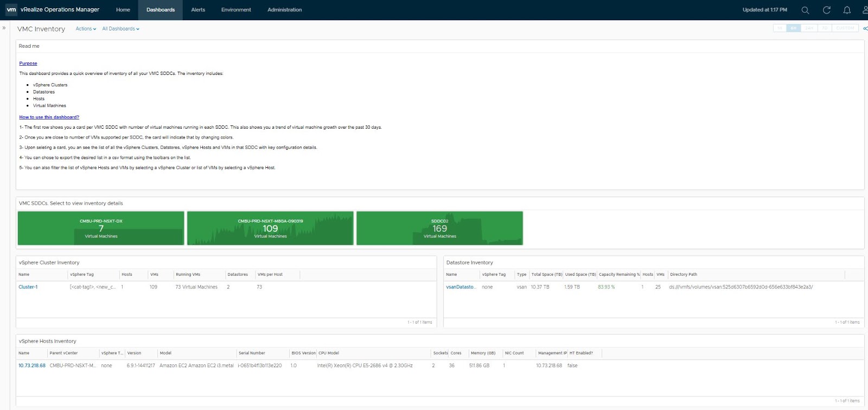Switch time range to 24H

point(809,28)
